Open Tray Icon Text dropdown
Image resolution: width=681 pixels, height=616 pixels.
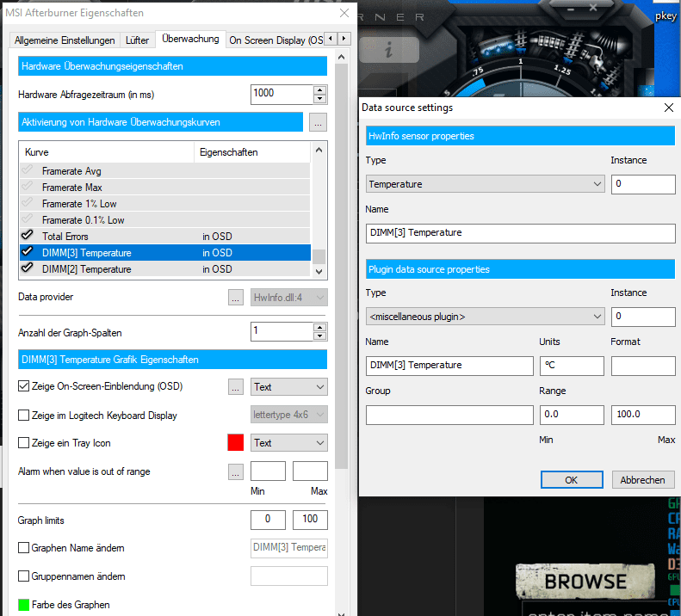[288, 443]
